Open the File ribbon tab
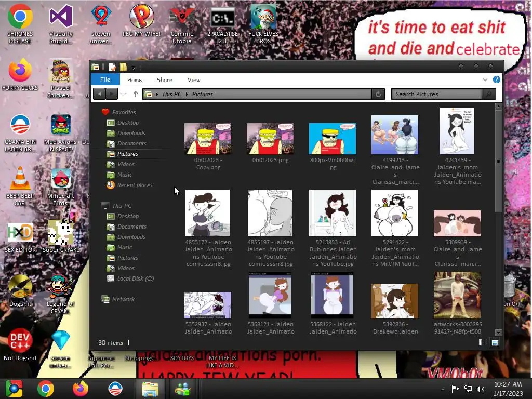 click(105, 79)
